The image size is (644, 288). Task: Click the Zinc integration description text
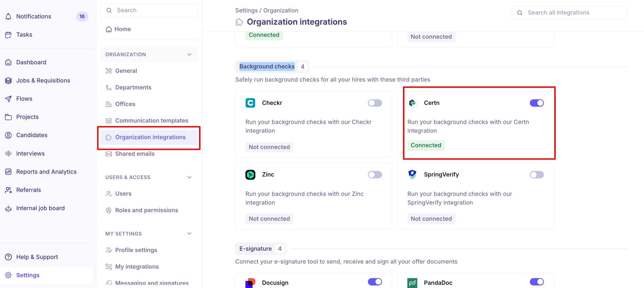[x=304, y=198]
